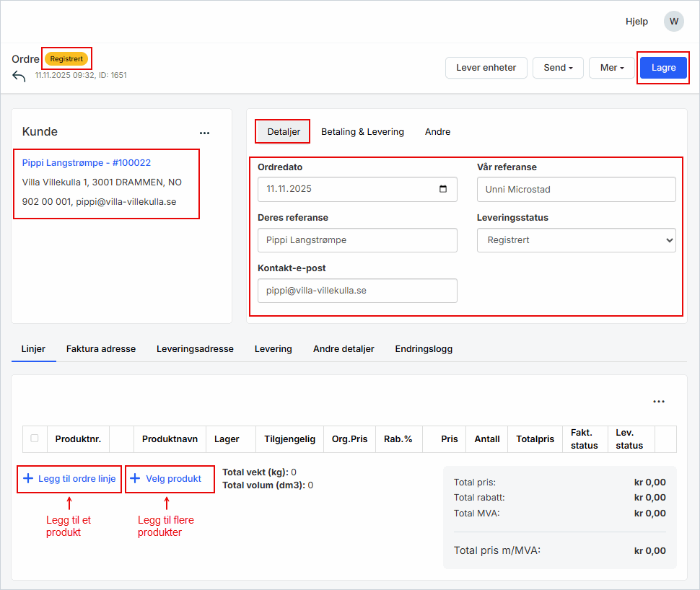Open the order lines three-dot menu
This screenshot has height=590, width=700.
658,402
